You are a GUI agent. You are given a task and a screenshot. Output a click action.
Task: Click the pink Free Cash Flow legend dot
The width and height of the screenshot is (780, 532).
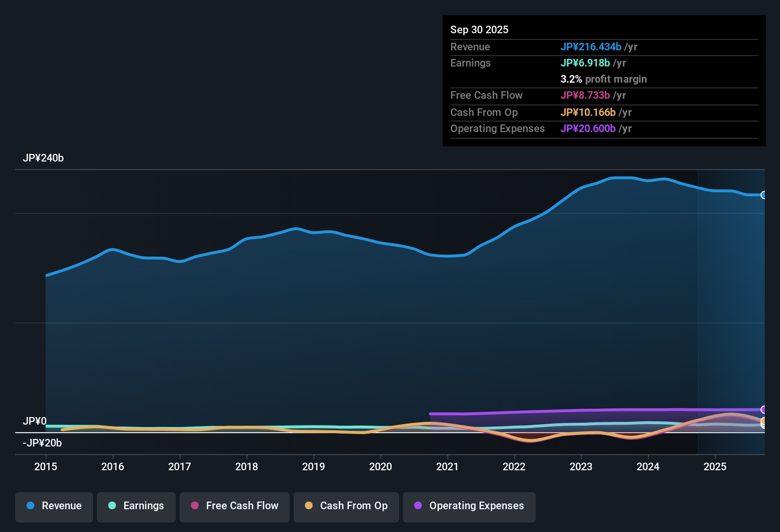194,506
